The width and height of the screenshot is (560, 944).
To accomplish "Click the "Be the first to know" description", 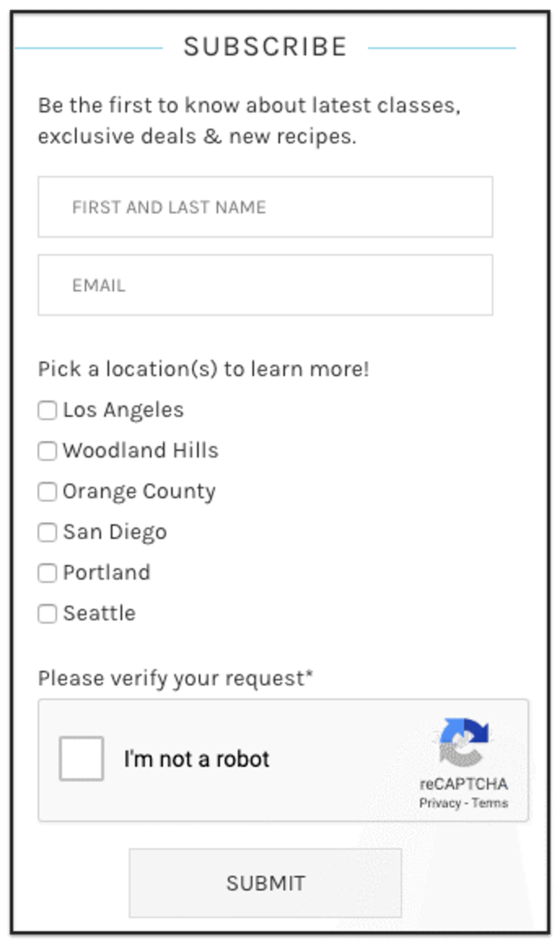I will pos(249,120).
